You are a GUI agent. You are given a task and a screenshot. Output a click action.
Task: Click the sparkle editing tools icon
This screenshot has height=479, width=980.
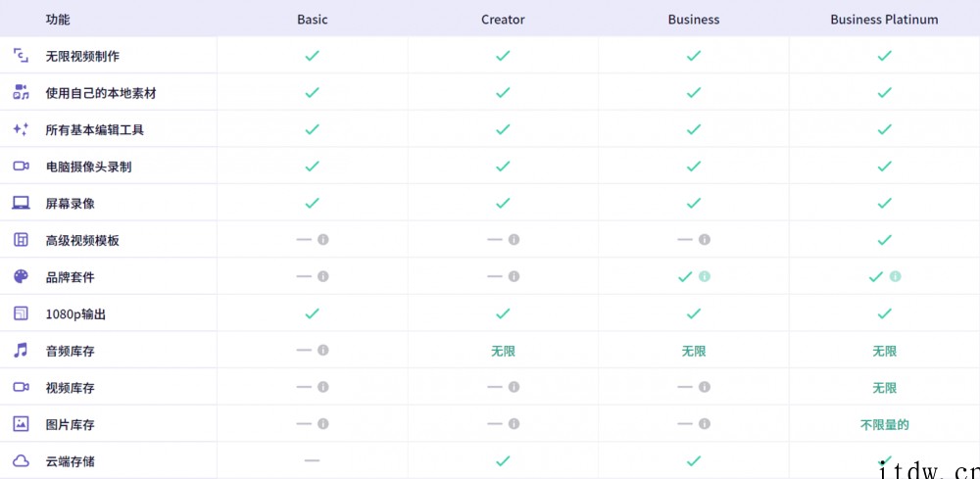[x=22, y=129]
